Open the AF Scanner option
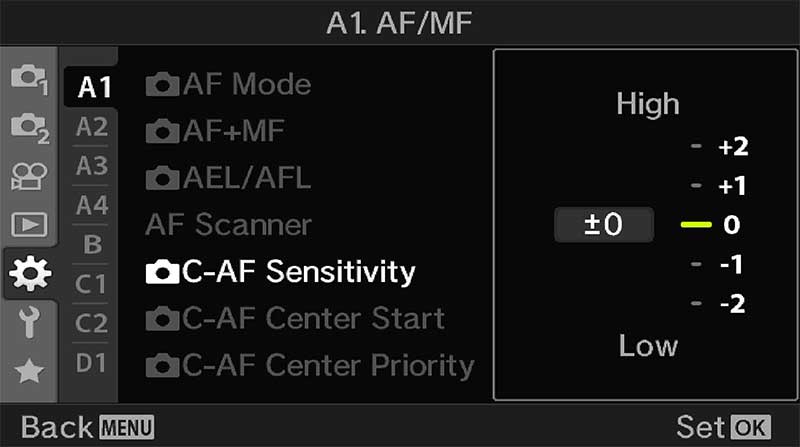 click(x=228, y=224)
